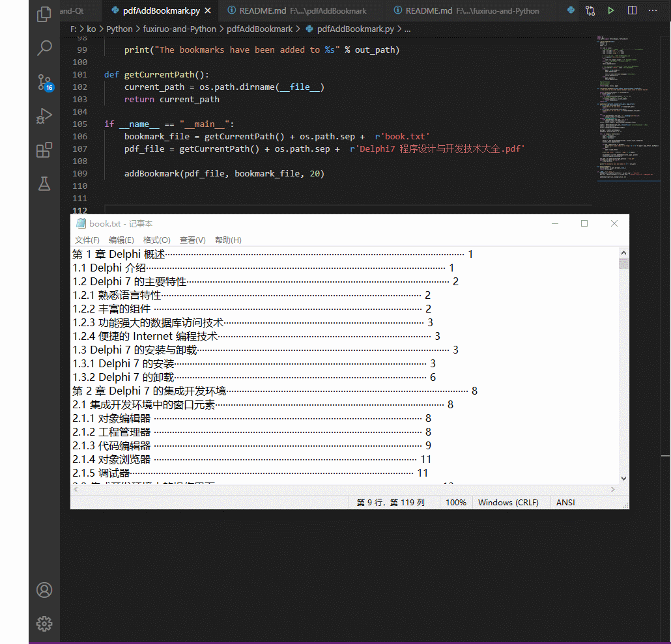
Task: Open the 格式(O) menu in Notepad
Action: (x=156, y=240)
